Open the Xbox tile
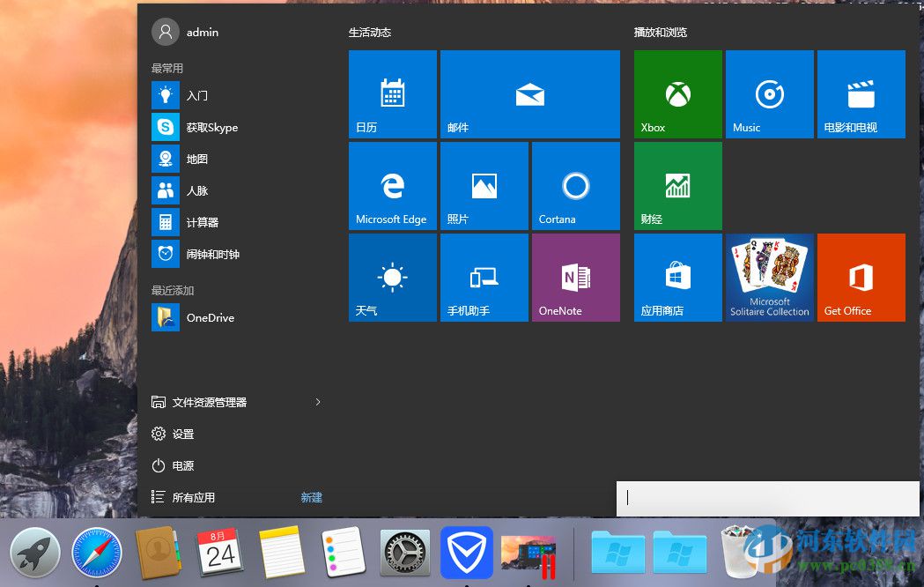 point(677,94)
